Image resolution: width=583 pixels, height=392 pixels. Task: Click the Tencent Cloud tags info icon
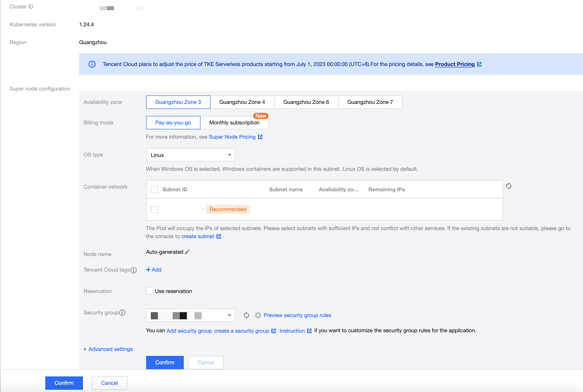click(134, 270)
